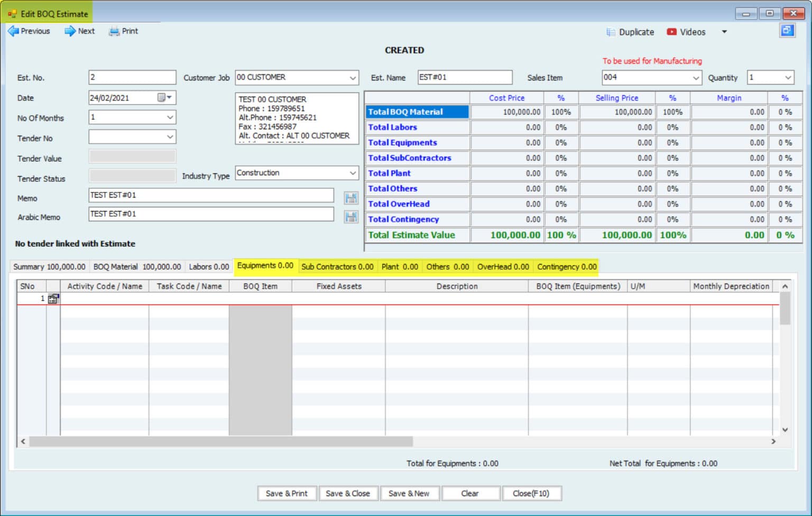
Task: Click the Arabic Memo text field
Action: tap(211, 214)
